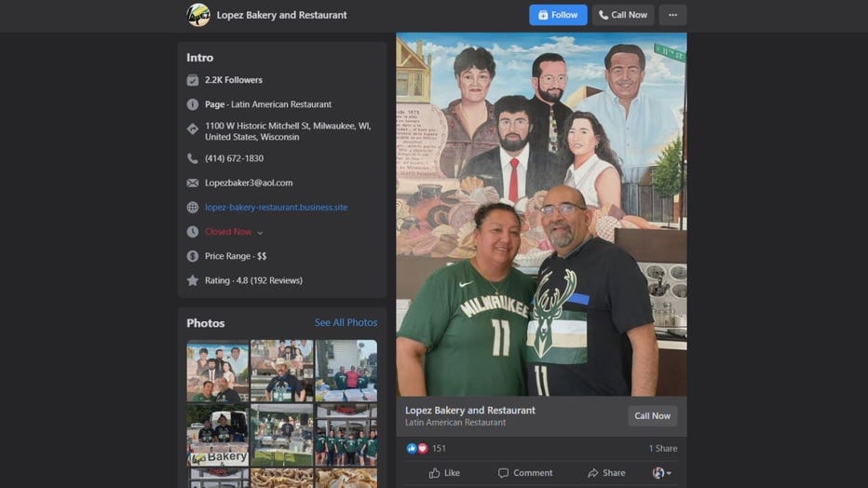Click the 1 Share count
The width and height of the screenshot is (868, 488).
662,448
